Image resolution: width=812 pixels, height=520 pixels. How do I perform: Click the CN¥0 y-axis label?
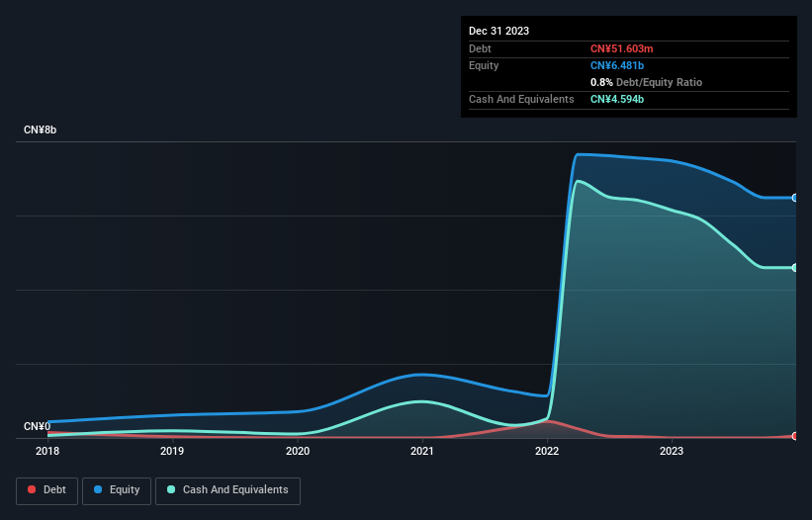(38, 426)
